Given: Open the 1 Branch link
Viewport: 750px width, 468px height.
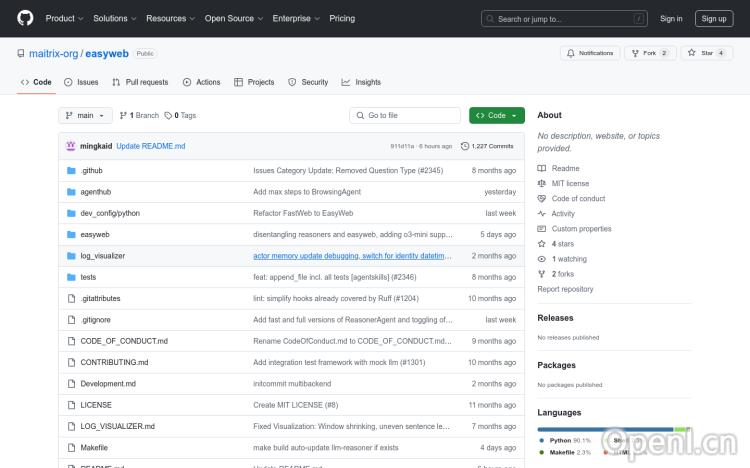Looking at the screenshot, I should click(139, 115).
